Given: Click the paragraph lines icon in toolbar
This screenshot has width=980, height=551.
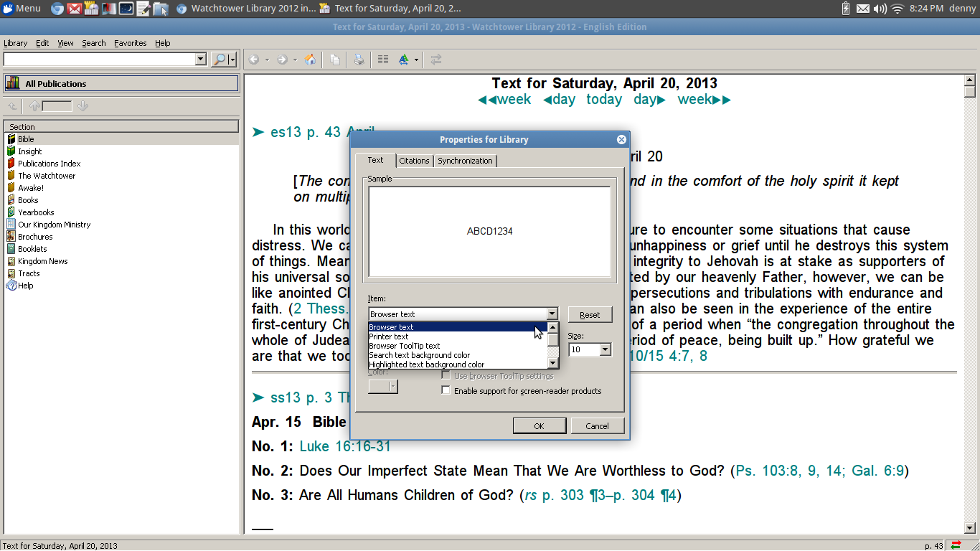Looking at the screenshot, I should point(383,60).
